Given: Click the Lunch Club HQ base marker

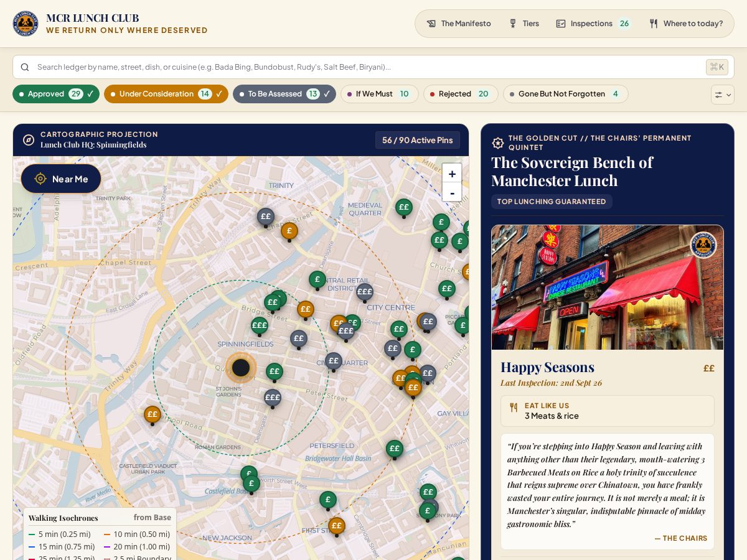Looking at the screenshot, I should click(241, 368).
